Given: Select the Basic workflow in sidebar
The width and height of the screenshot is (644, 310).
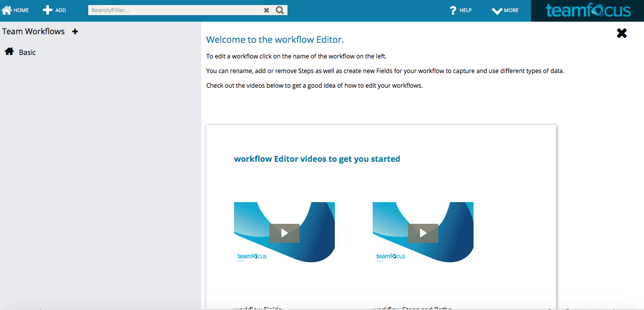Looking at the screenshot, I should (x=27, y=52).
